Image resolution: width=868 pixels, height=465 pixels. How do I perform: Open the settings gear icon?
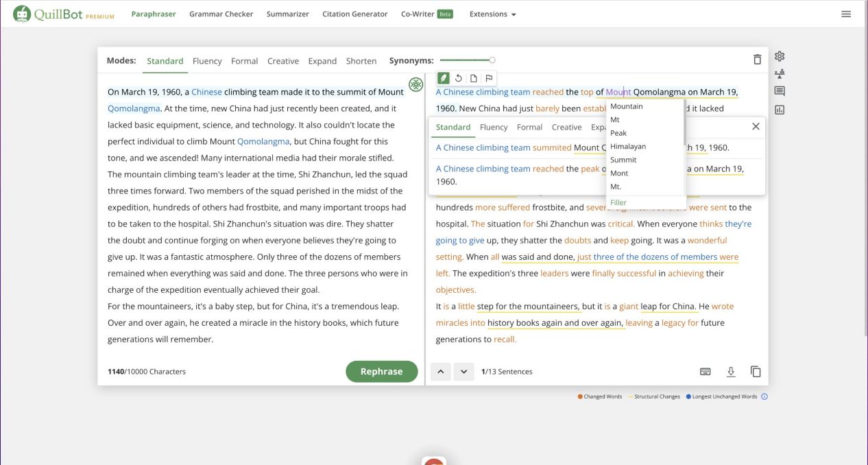[x=780, y=56]
